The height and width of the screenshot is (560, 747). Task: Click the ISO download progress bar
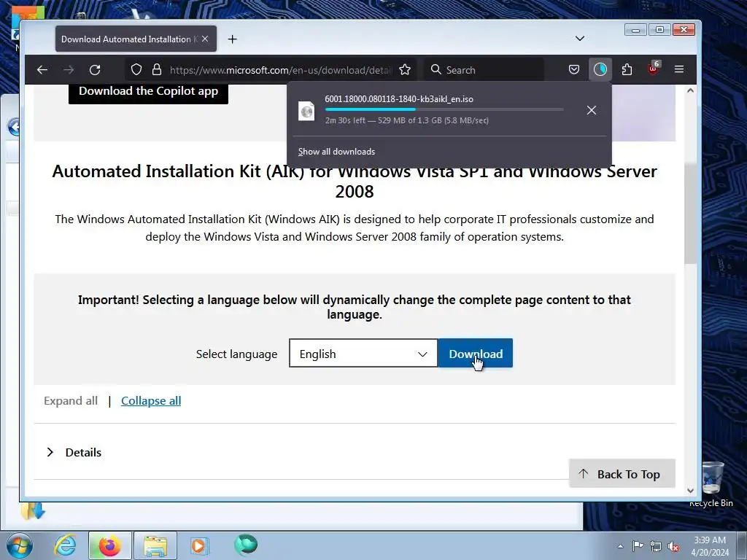tap(444, 109)
